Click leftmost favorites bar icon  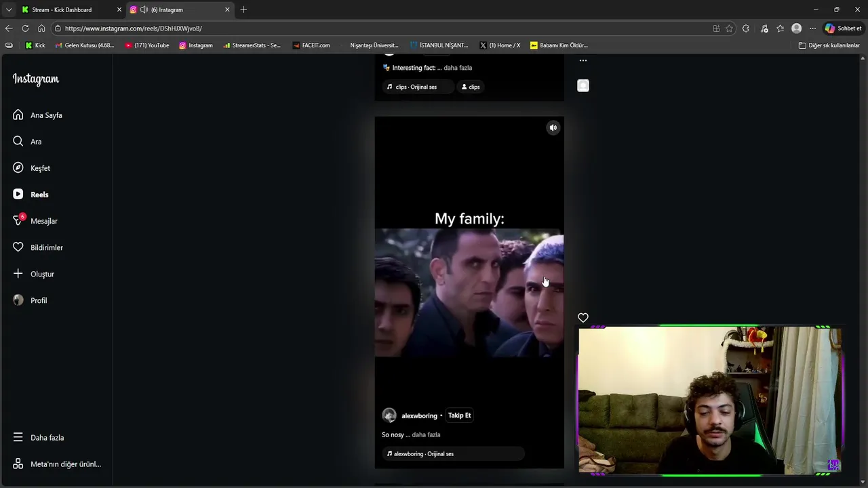(9, 45)
